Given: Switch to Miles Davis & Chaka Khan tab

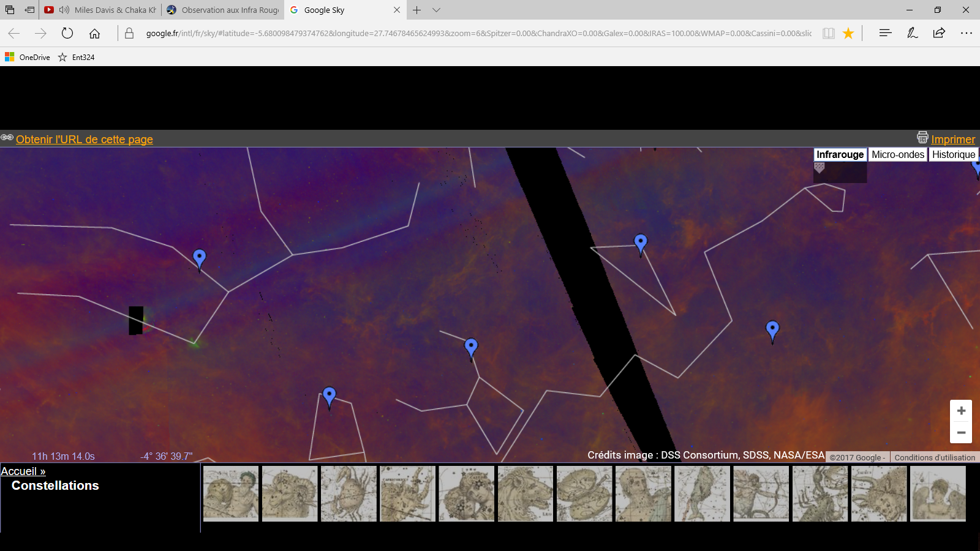Looking at the screenshot, I should pos(100,10).
